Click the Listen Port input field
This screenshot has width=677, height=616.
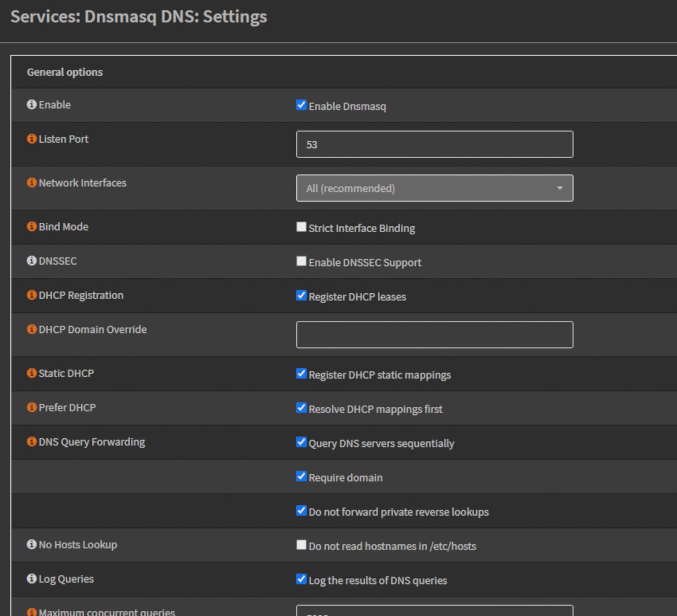[435, 144]
